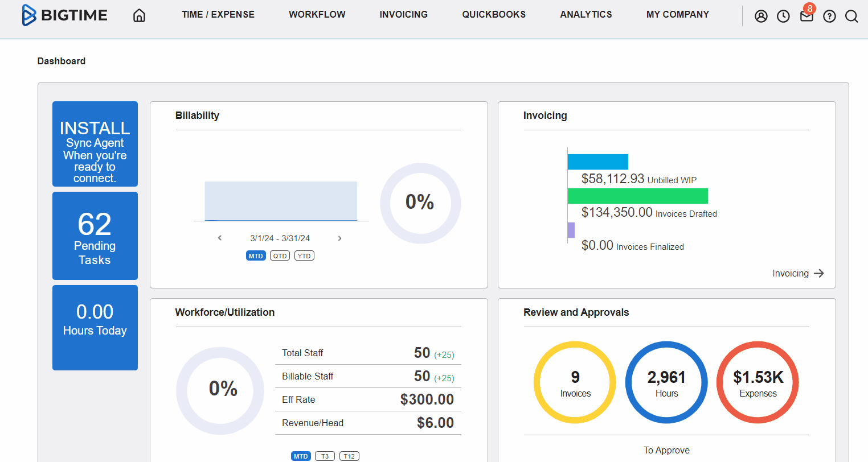Select MTD range in Billability

[256, 256]
